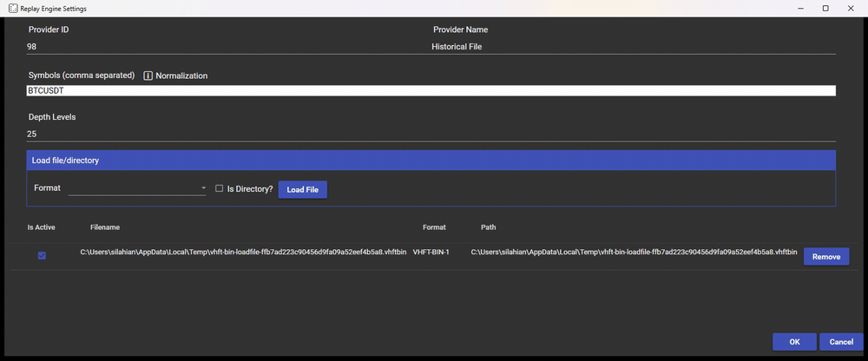
Task: Click the Symbols field containing BTCUSDT
Action: coord(431,91)
